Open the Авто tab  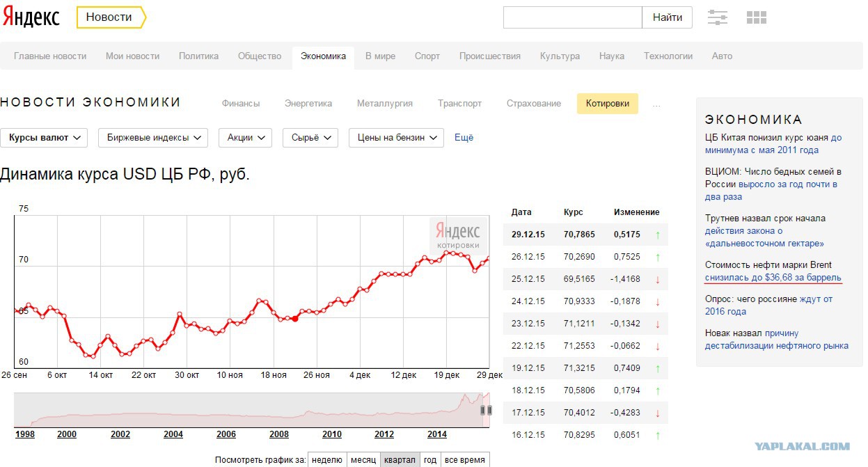point(722,56)
